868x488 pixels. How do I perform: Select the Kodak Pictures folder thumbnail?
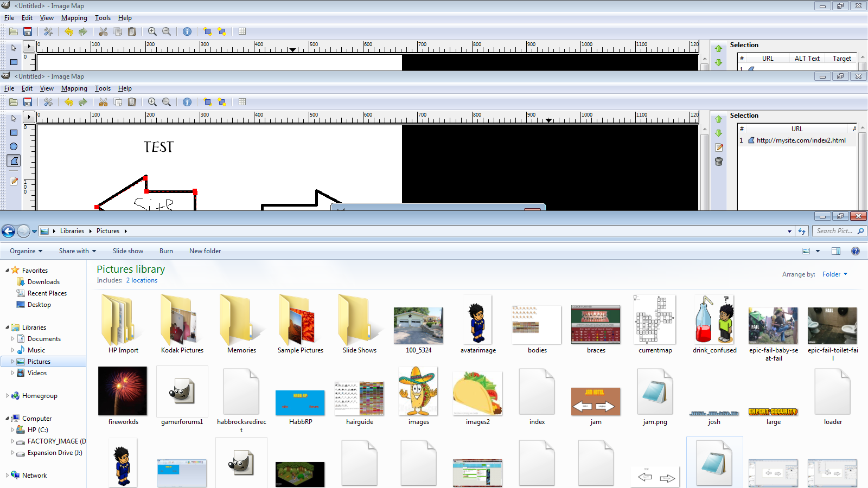pos(182,324)
